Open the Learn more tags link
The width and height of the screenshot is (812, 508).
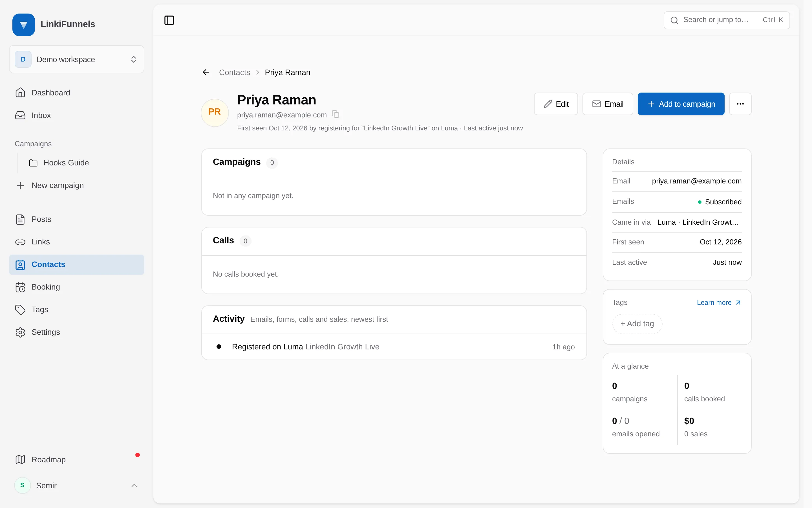pyautogui.click(x=719, y=302)
